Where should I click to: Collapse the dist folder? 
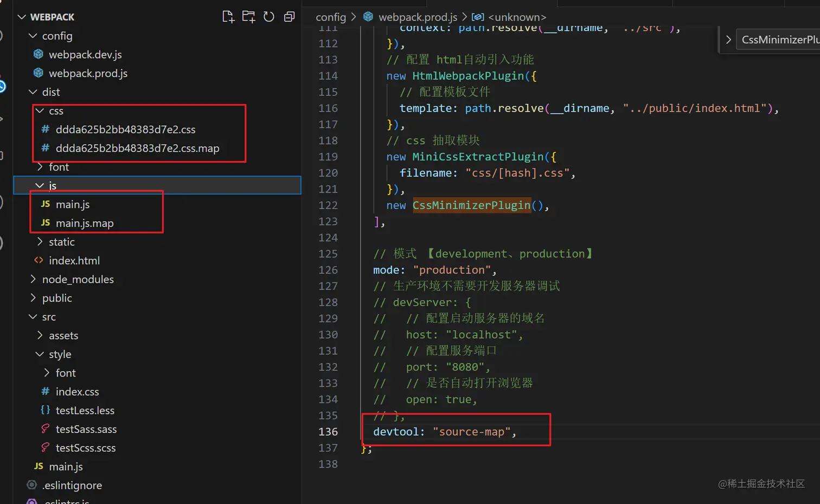33,92
